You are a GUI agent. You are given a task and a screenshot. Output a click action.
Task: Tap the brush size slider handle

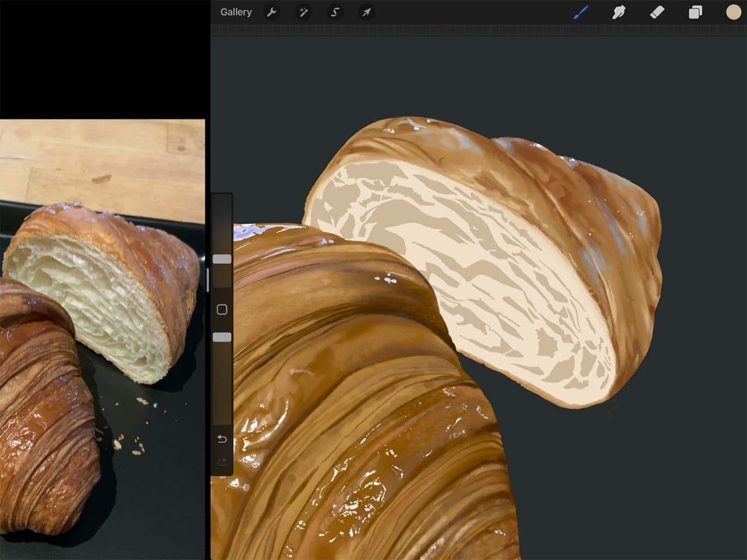pyautogui.click(x=222, y=259)
